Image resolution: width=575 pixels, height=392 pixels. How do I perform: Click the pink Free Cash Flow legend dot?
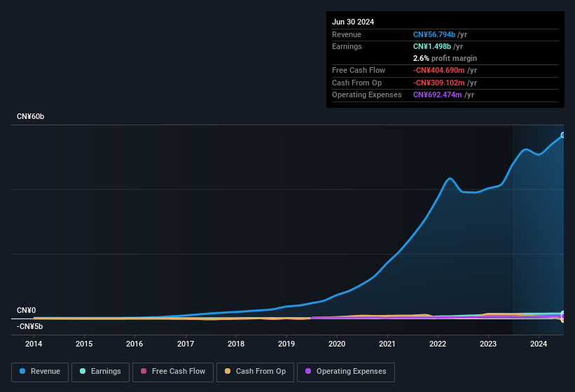[144, 371]
